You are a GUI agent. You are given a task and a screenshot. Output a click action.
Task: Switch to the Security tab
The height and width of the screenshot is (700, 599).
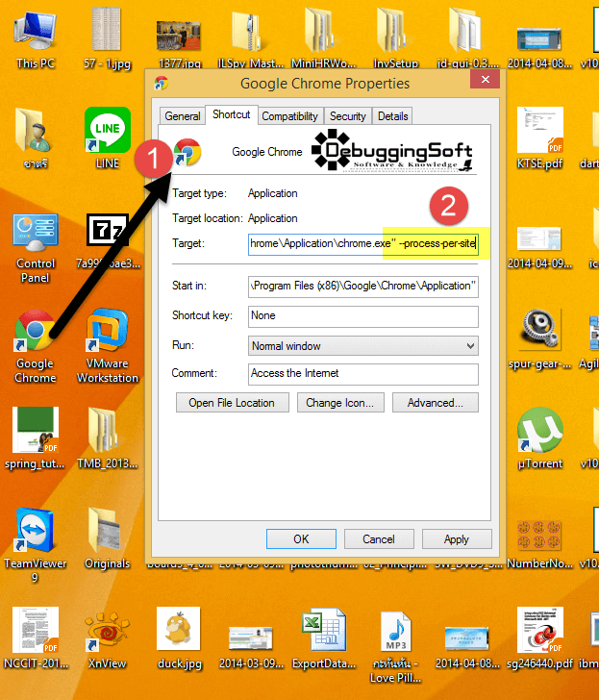[348, 116]
